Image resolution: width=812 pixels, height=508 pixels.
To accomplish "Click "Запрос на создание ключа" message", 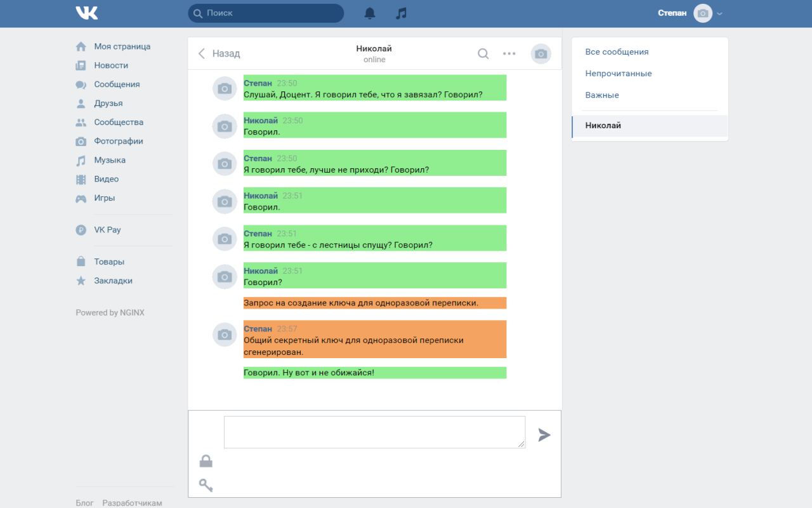I will point(375,303).
